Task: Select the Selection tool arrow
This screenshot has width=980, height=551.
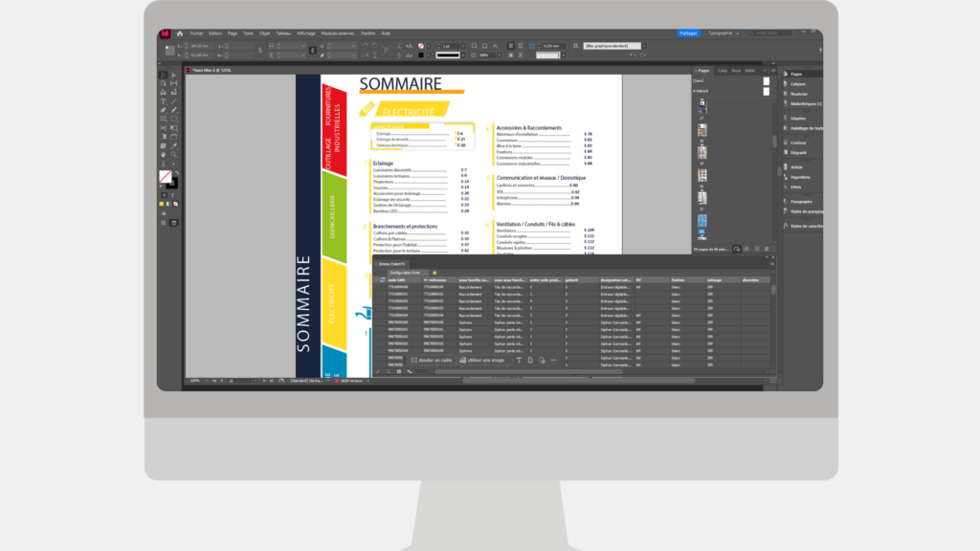Action: click(x=163, y=75)
